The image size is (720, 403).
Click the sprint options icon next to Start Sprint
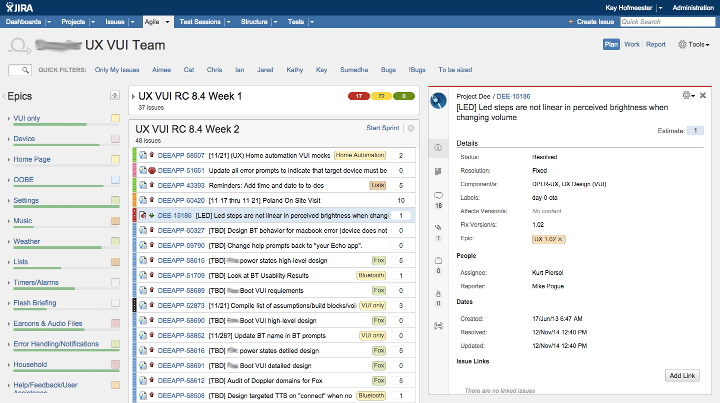[x=410, y=128]
